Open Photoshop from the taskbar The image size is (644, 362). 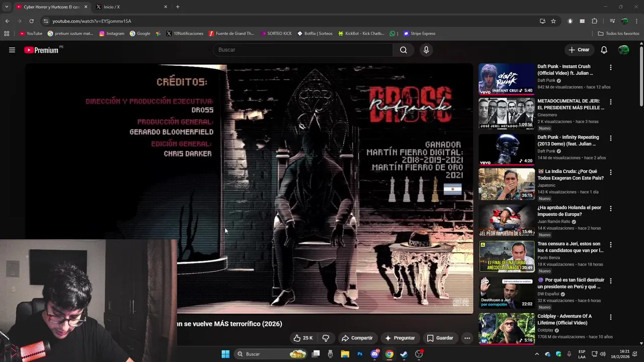[x=360, y=354]
